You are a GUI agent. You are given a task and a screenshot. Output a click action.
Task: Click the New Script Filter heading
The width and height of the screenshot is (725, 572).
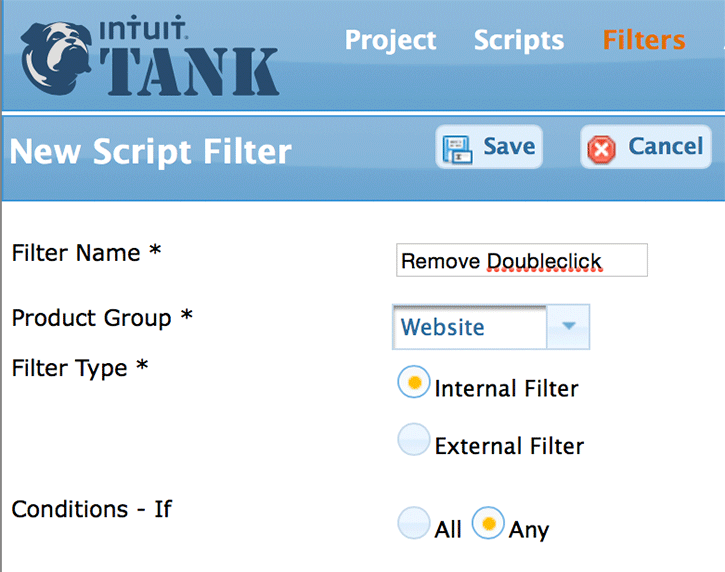pos(150,152)
